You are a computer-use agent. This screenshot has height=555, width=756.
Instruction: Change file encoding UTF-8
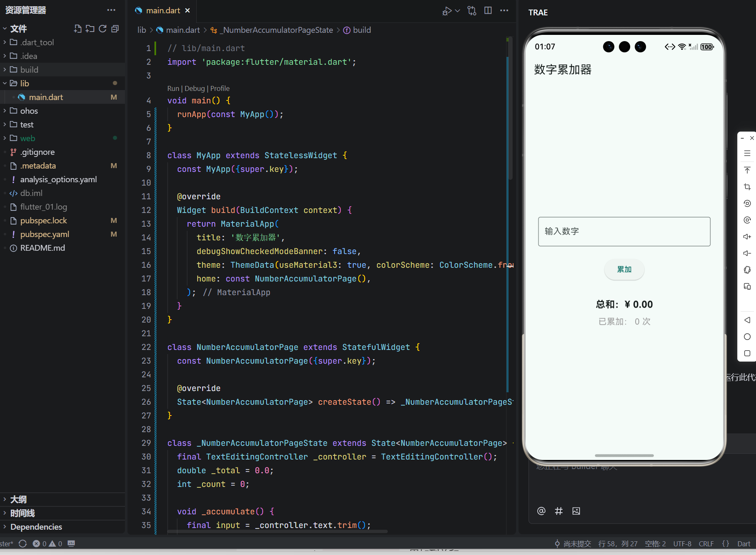[683, 544]
